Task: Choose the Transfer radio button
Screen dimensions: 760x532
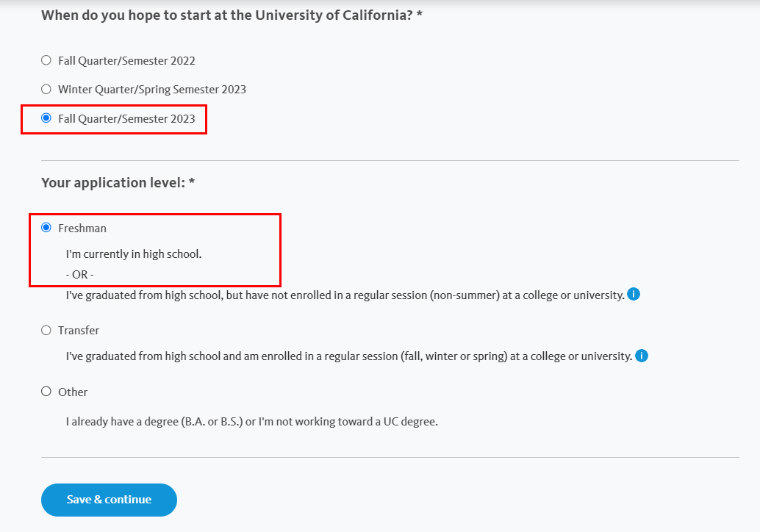Action: (x=46, y=331)
